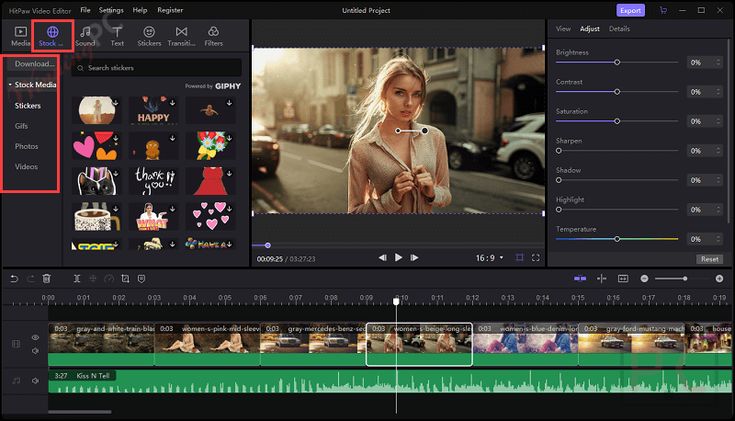Collapse the Stock Media tree section

[x=10, y=85]
